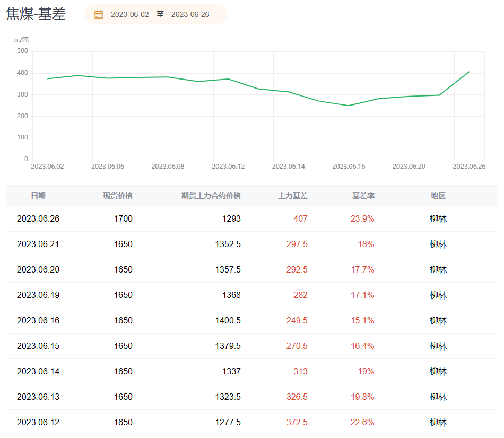The image size is (504, 438).
Task: Click basis value 326.5
Action: (x=297, y=397)
